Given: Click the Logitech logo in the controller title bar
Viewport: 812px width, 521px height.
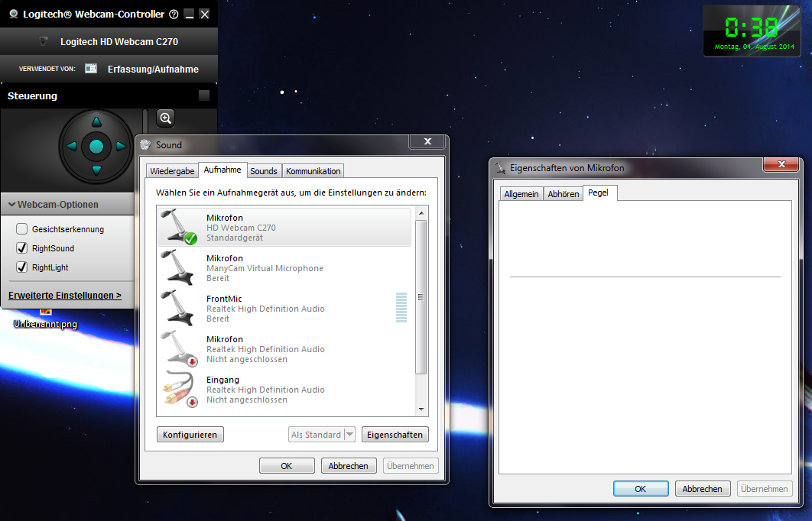Looking at the screenshot, I should point(14,15).
